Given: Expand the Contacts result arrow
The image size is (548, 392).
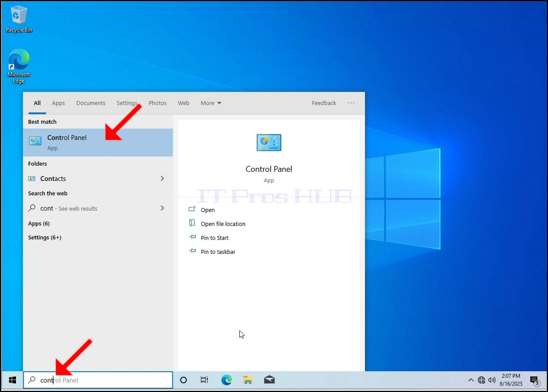Looking at the screenshot, I should (162, 178).
